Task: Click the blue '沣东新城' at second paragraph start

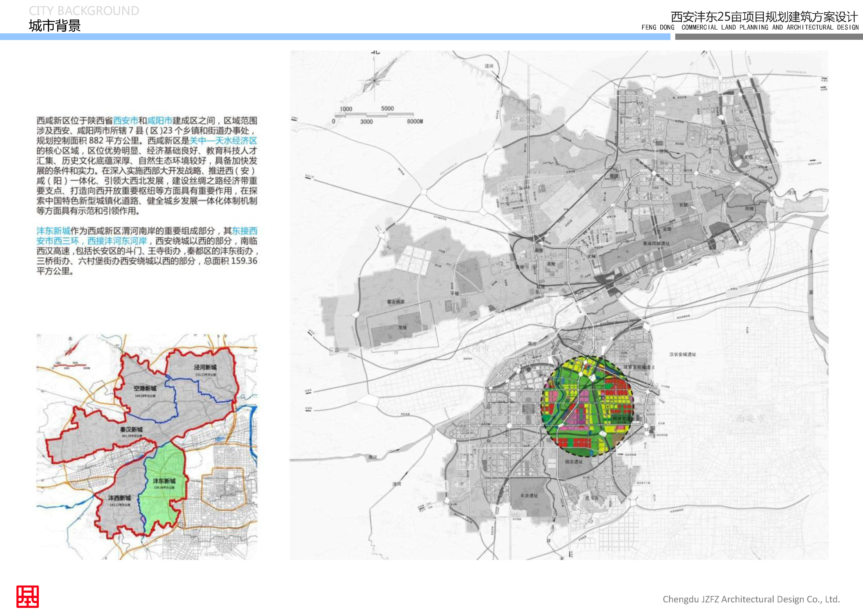Action: click(53, 231)
